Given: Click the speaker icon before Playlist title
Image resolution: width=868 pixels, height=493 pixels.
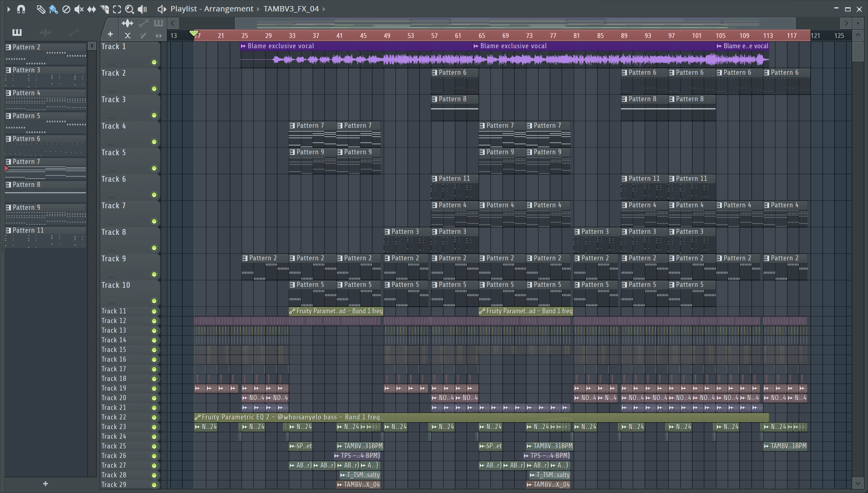Looking at the screenshot, I should pos(162,9).
